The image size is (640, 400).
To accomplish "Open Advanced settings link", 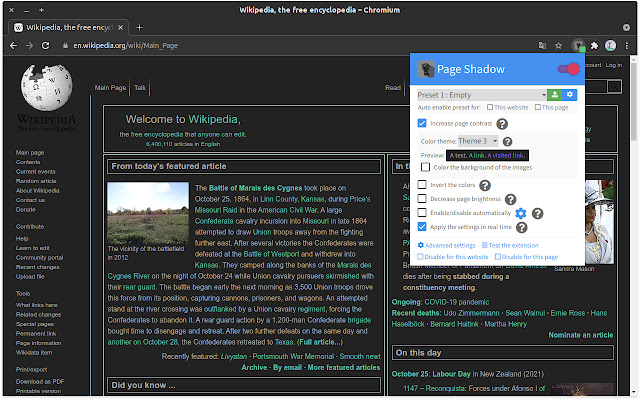I will coord(447,245).
